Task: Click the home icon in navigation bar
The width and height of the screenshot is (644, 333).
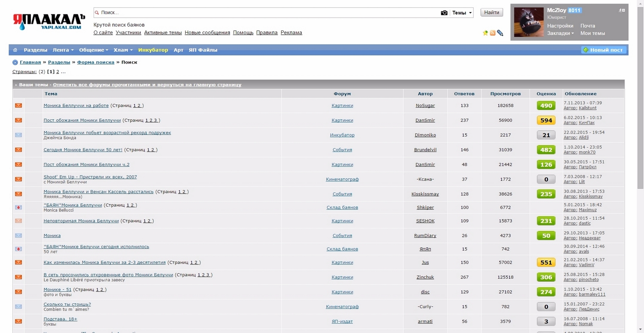Action: pyautogui.click(x=15, y=50)
